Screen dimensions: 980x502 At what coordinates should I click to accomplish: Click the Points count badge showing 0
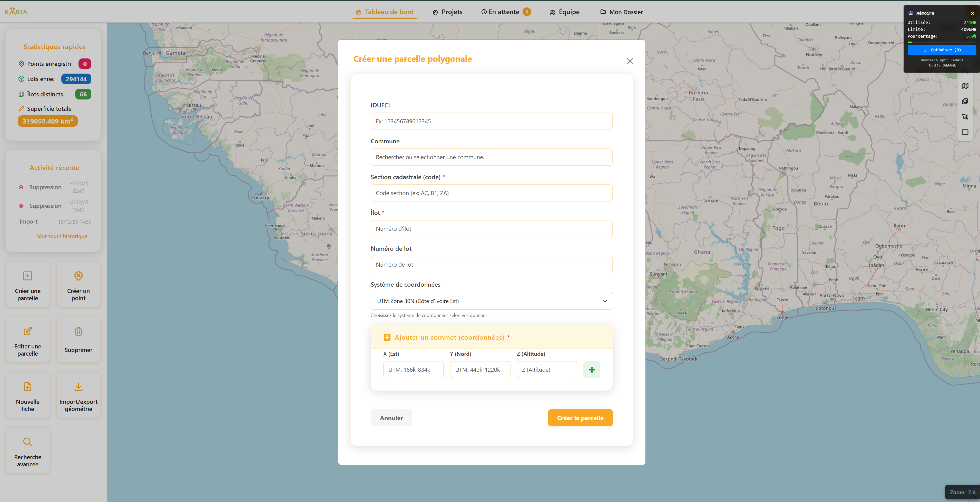[x=85, y=64]
